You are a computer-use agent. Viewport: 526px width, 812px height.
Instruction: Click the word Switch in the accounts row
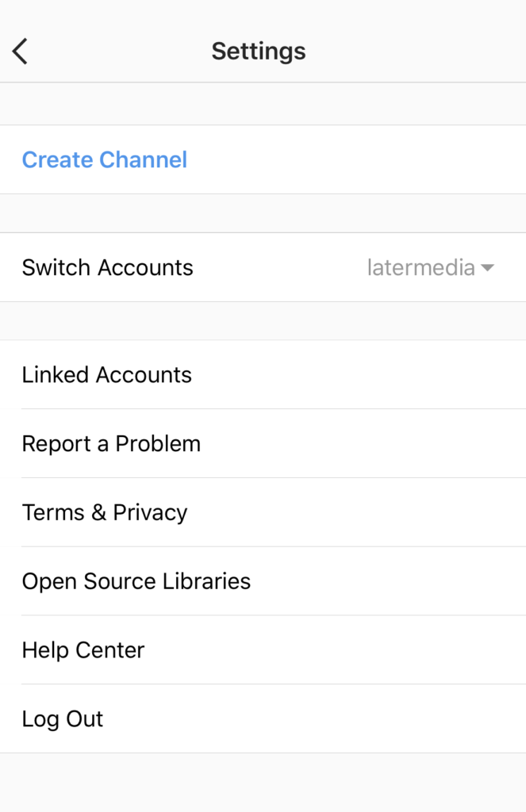pyautogui.click(x=56, y=268)
